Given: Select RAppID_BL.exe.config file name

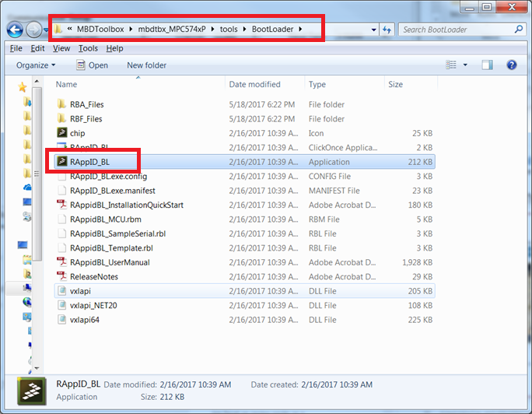Looking at the screenshot, I should [109, 176].
